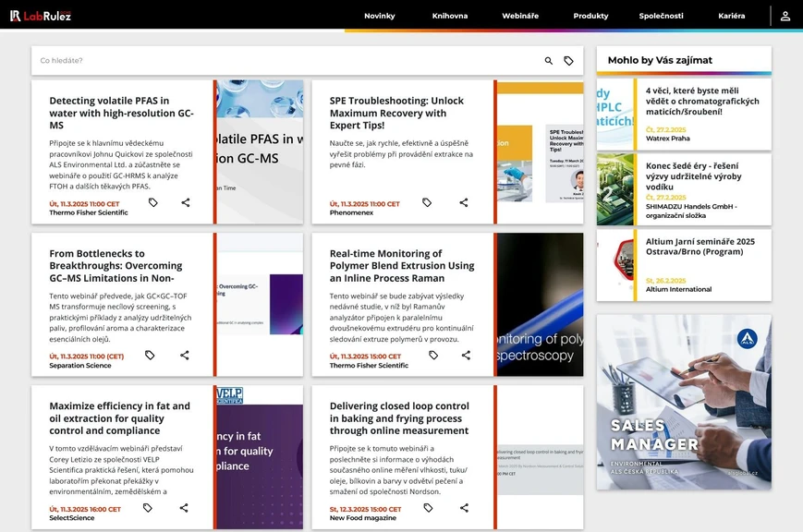This screenshot has height=532, width=803.
Task: Open the Detecting volatile PFAS webinar thumbnail
Action: click(x=260, y=151)
